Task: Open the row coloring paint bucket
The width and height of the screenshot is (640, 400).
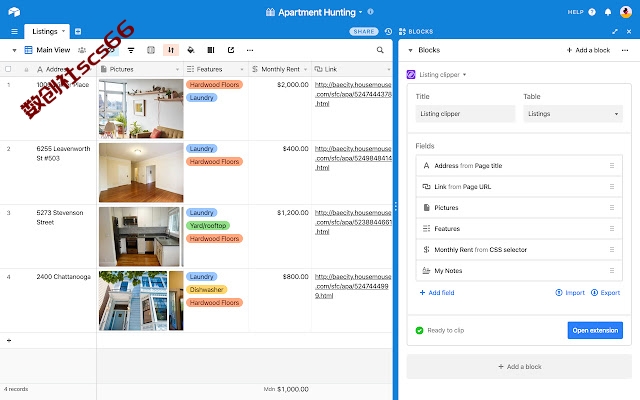Action: tap(191, 50)
